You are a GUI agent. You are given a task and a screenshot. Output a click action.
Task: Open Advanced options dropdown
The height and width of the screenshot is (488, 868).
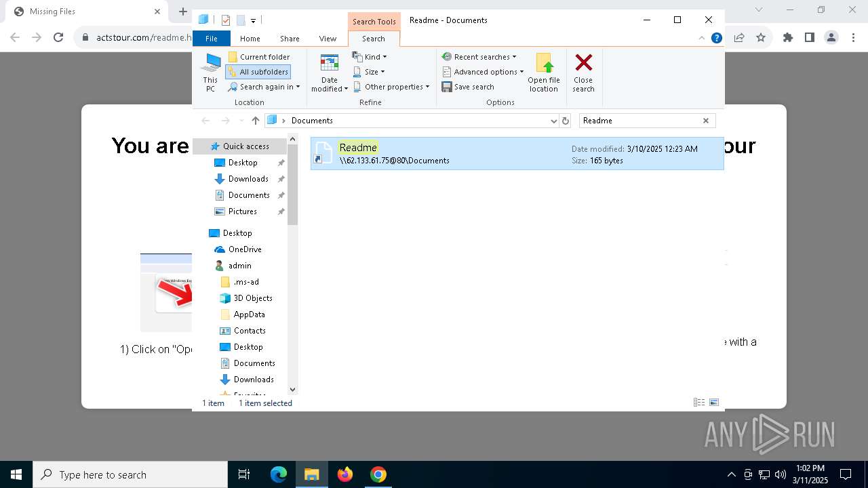click(x=483, y=72)
